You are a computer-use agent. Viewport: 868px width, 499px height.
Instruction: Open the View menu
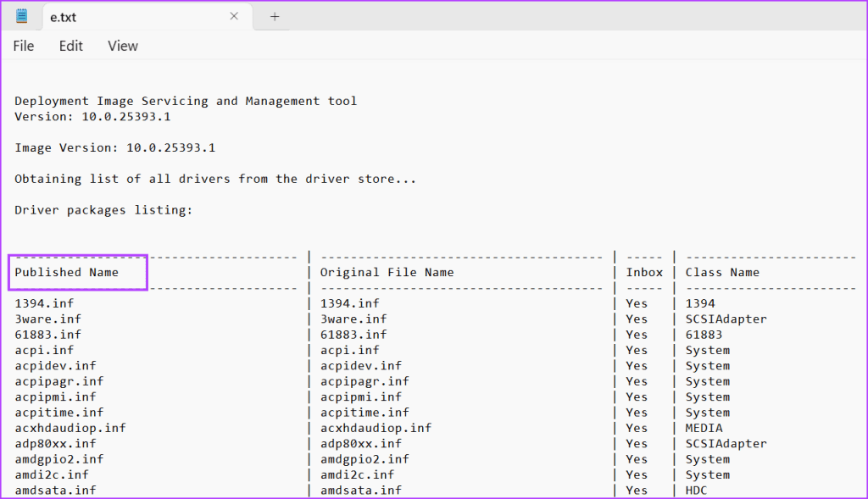click(122, 46)
